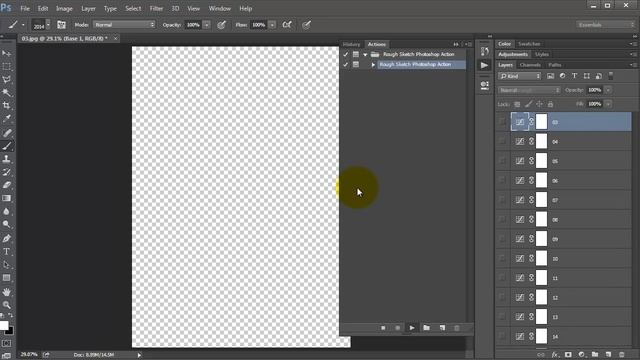
Task: Delete action with trash icon
Action: 457,328
